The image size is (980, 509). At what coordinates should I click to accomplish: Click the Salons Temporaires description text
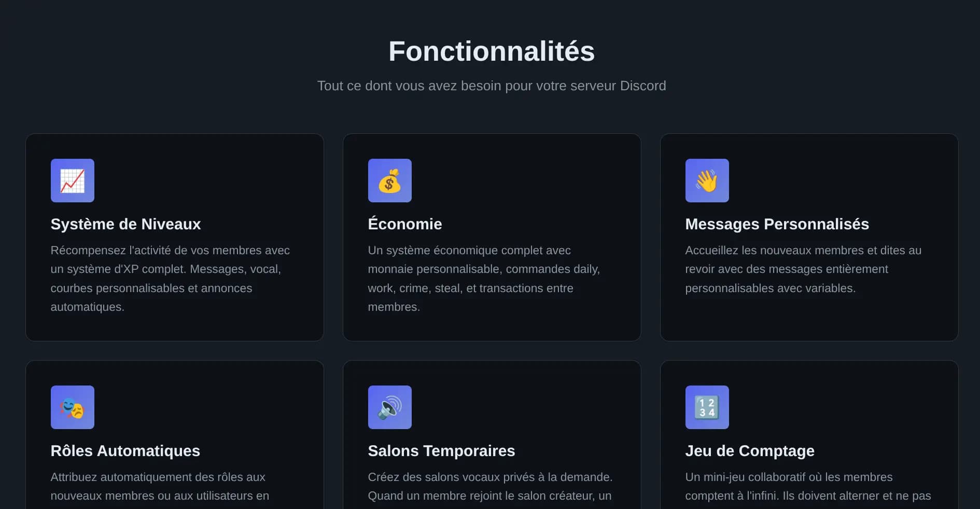[489, 487]
